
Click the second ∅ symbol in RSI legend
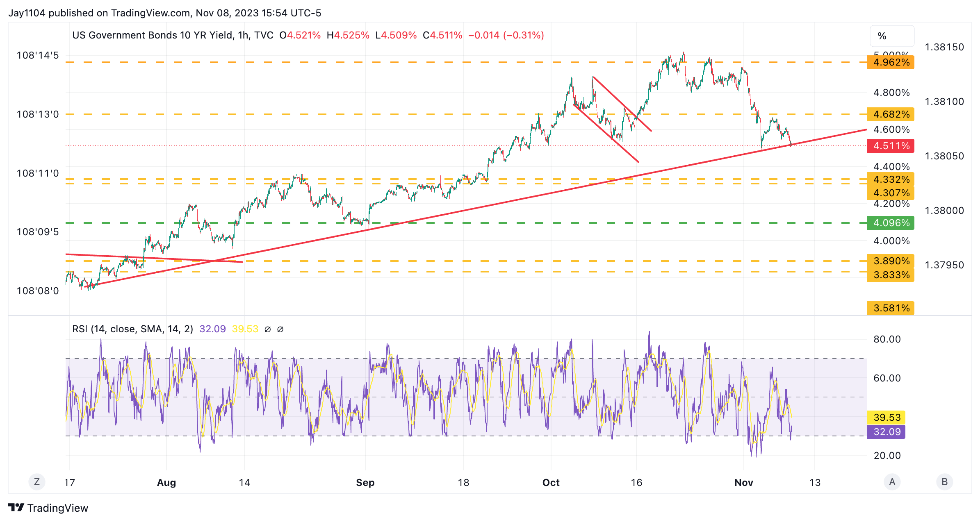(280, 329)
